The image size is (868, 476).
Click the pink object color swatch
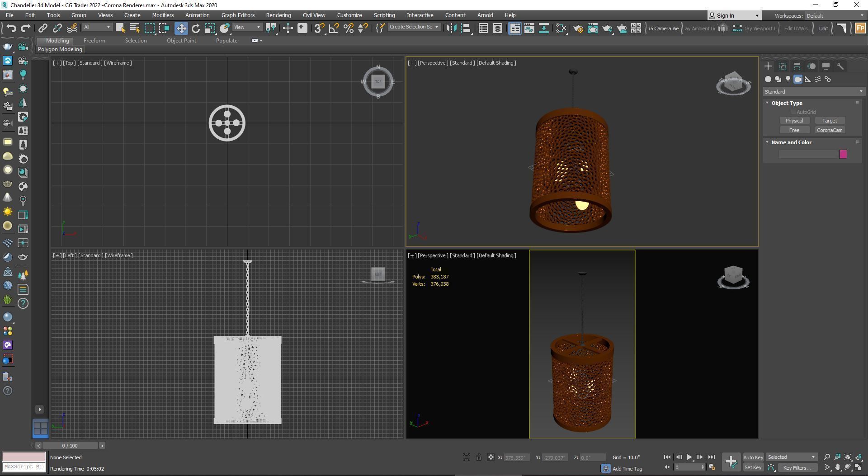[x=843, y=155]
